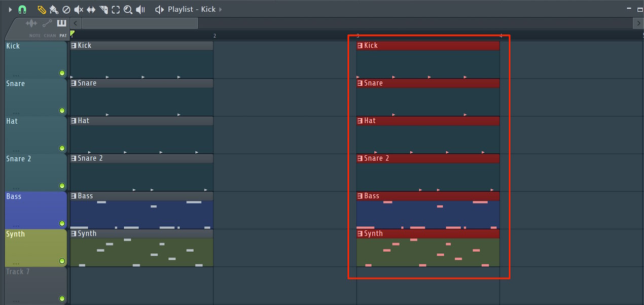The height and width of the screenshot is (305, 644).
Task: Select the pencil Draw tool
Action: (42, 9)
